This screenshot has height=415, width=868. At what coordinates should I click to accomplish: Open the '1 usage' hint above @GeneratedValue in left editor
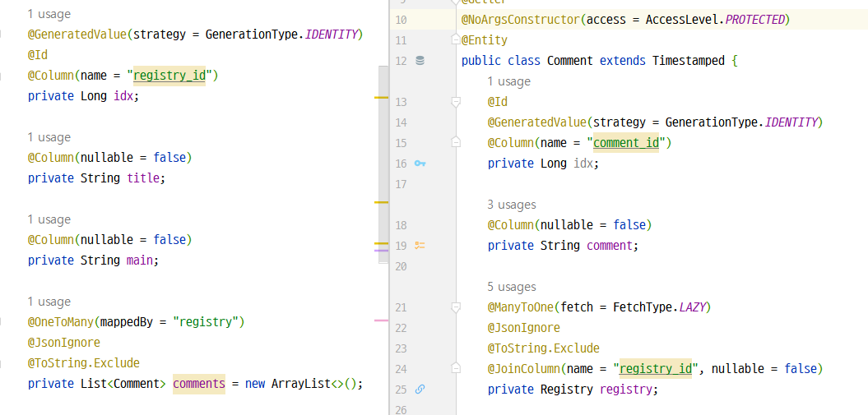[49, 14]
